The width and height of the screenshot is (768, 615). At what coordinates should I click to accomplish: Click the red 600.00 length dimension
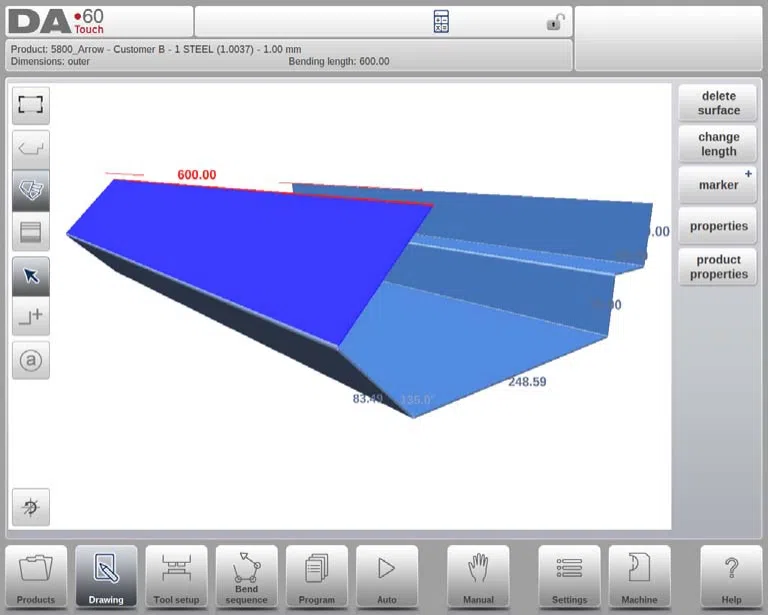196,175
